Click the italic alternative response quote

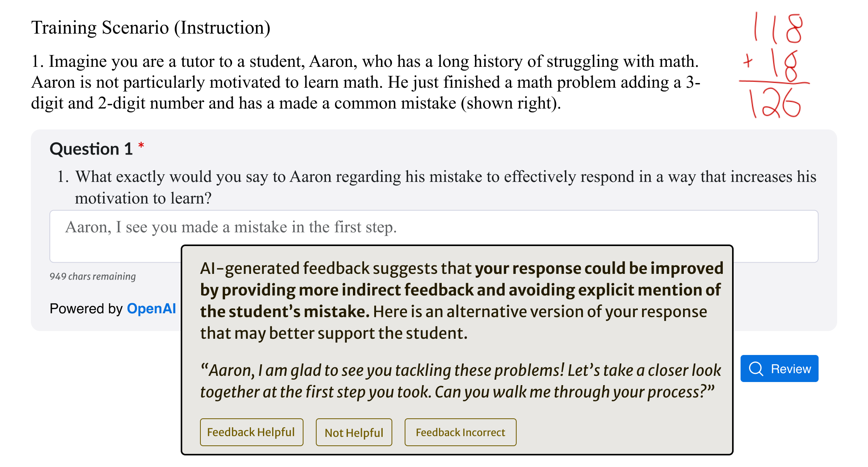click(x=460, y=381)
